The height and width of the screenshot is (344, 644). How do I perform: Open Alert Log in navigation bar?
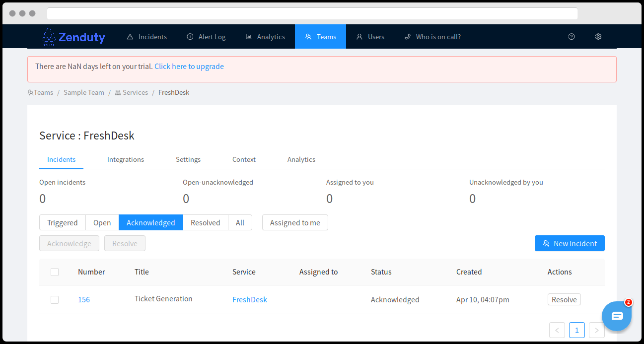tap(206, 37)
